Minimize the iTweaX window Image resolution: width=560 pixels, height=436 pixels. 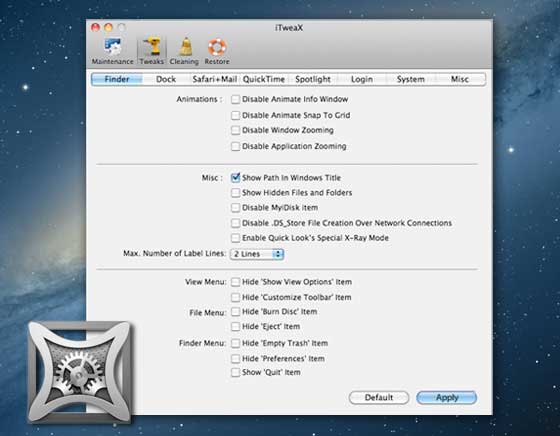coord(109,27)
